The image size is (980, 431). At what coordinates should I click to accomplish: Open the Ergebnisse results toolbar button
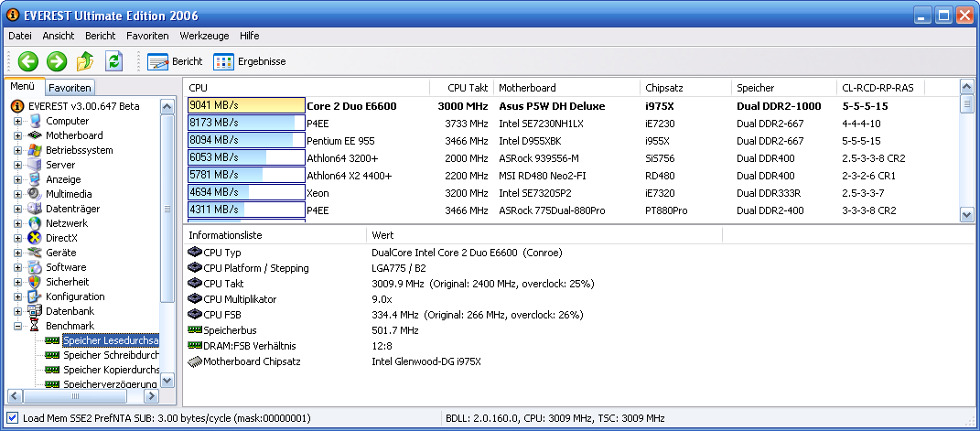250,61
